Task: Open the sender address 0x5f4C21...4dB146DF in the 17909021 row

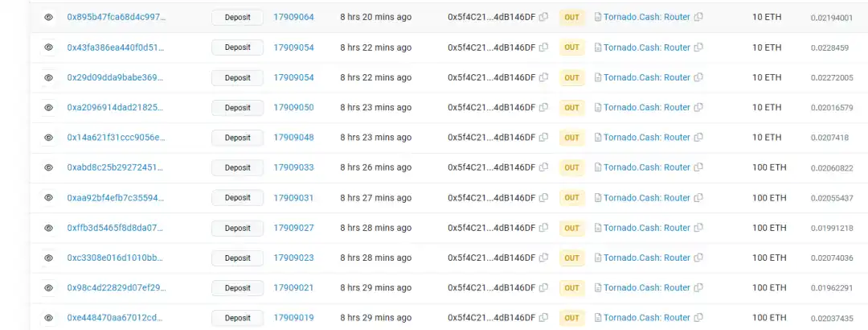Action: 492,288
